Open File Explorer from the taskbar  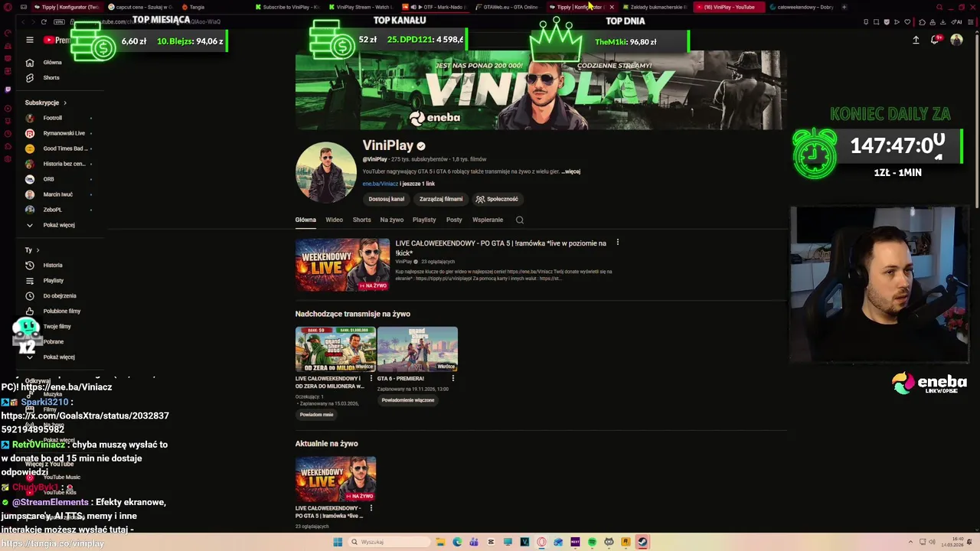coord(440,542)
